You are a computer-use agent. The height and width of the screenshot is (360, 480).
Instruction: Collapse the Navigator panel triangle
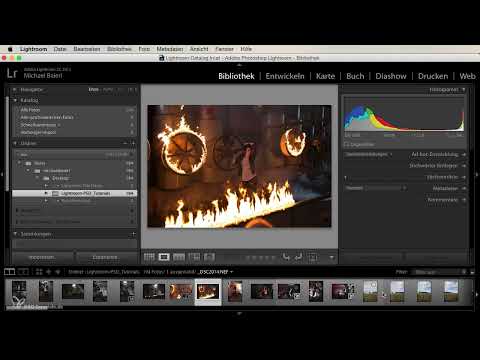[x=15, y=90]
